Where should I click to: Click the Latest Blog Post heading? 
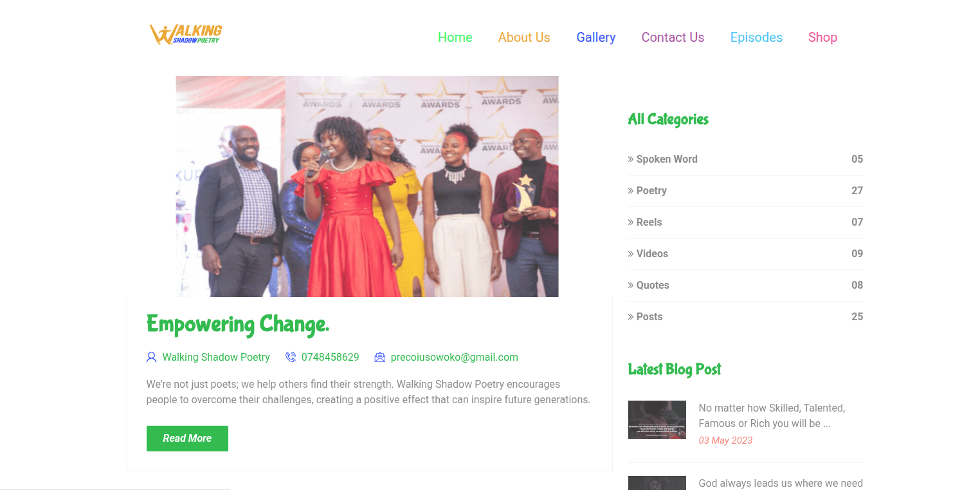click(675, 370)
